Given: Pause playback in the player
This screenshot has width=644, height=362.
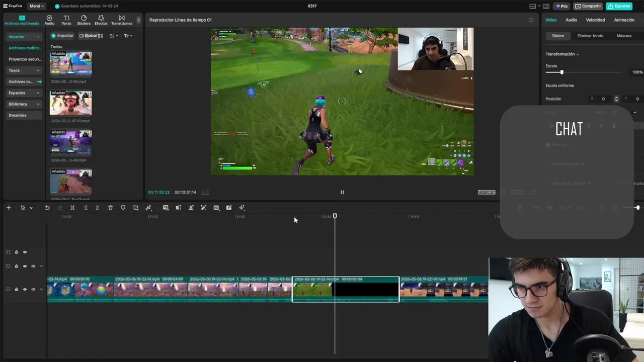Looking at the screenshot, I should (x=342, y=192).
